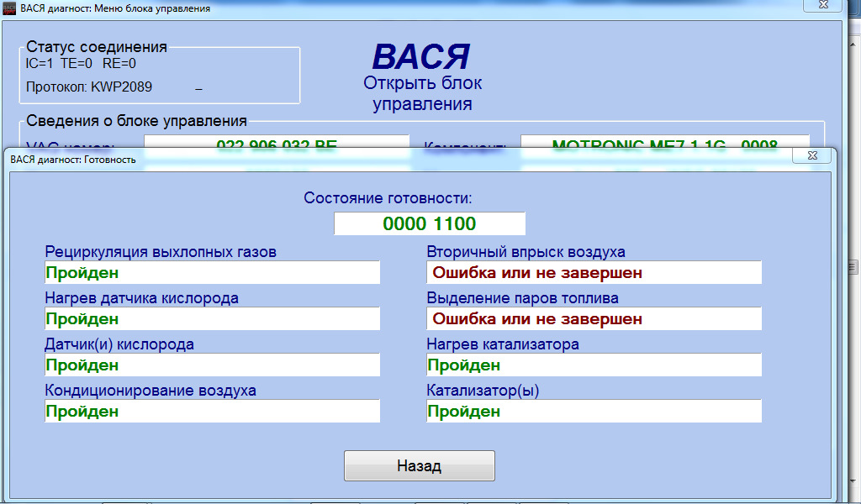Image resolution: width=861 pixels, height=504 pixels.
Task: Select the Рециркуляция выхлопных газов status field
Action: [x=212, y=273]
